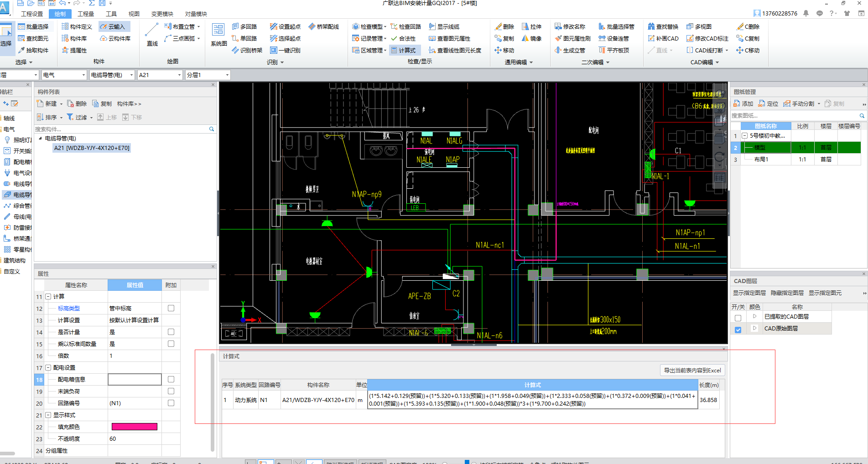The height and width of the screenshot is (464, 868).
Task: Toggle the 乘以标准间数量 attachment checkbox
Action: coord(171,344)
